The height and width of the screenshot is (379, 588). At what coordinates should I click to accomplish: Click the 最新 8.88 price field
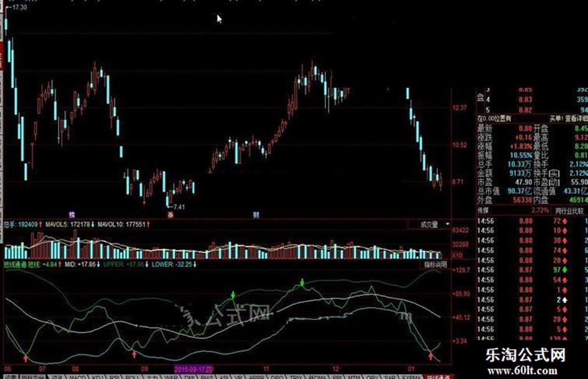[505, 129]
